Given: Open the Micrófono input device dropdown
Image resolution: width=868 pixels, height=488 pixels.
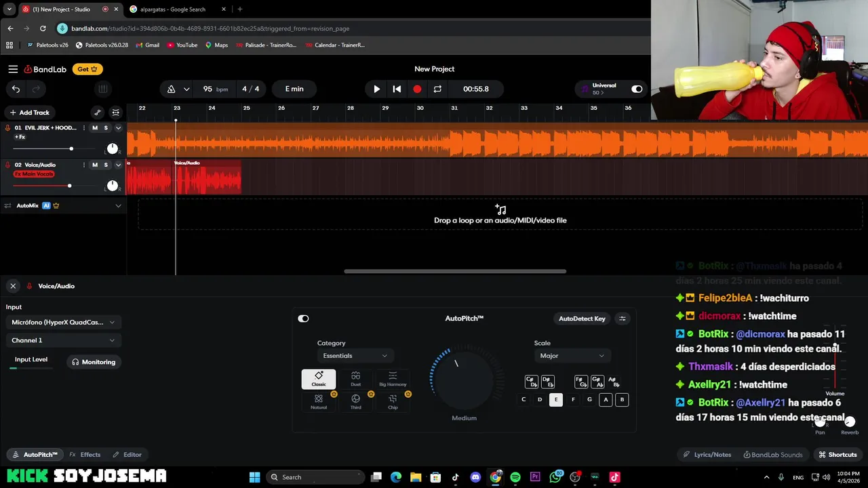Looking at the screenshot, I should pyautogui.click(x=63, y=322).
